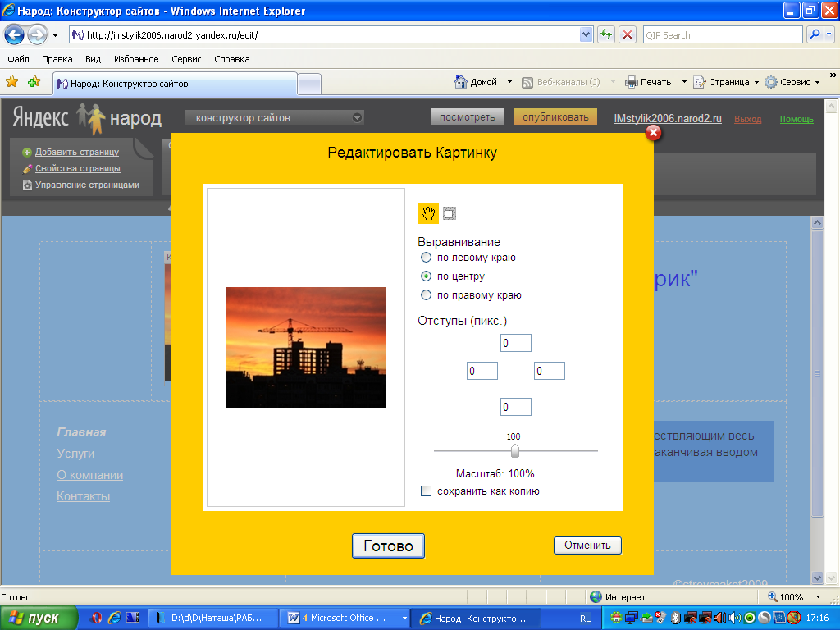Click the language indicator RL
The width and height of the screenshot is (840, 630).
coord(585,619)
